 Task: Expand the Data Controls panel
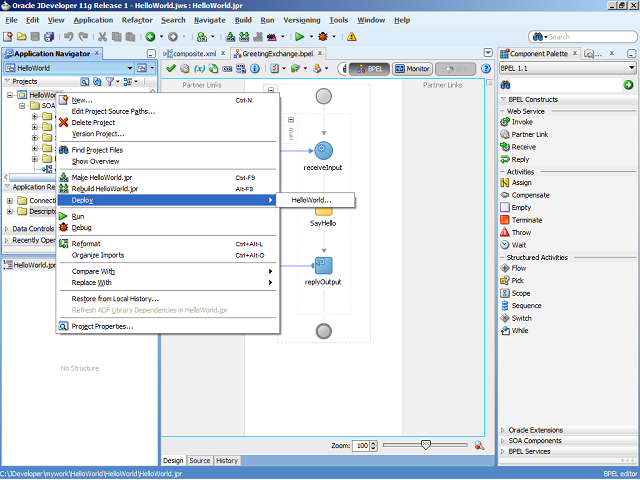[x=6, y=229]
